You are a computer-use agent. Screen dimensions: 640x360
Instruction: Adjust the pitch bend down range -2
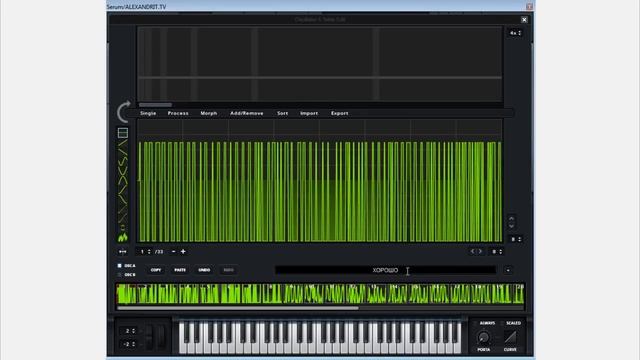[x=130, y=344]
